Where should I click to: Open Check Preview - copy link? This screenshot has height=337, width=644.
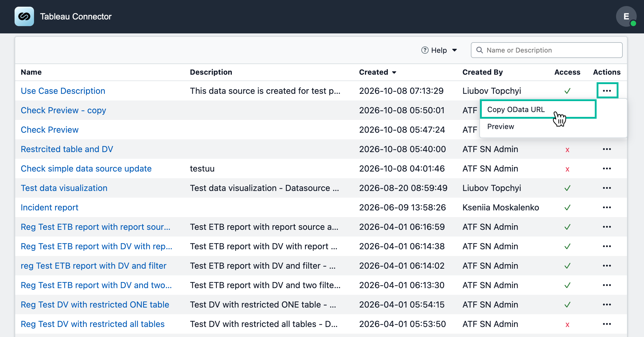click(x=63, y=110)
